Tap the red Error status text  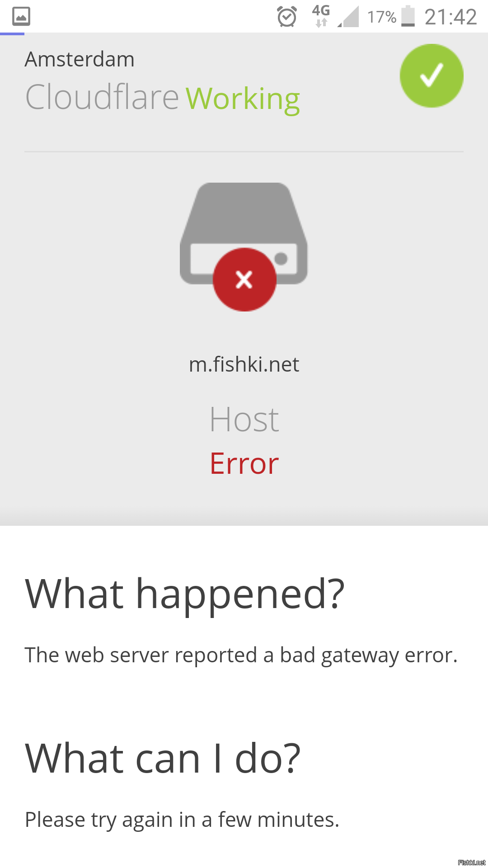click(244, 464)
